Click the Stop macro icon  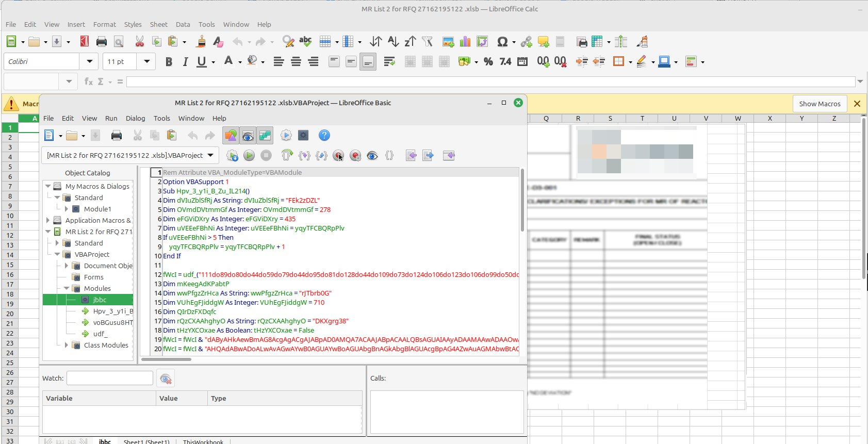click(266, 155)
